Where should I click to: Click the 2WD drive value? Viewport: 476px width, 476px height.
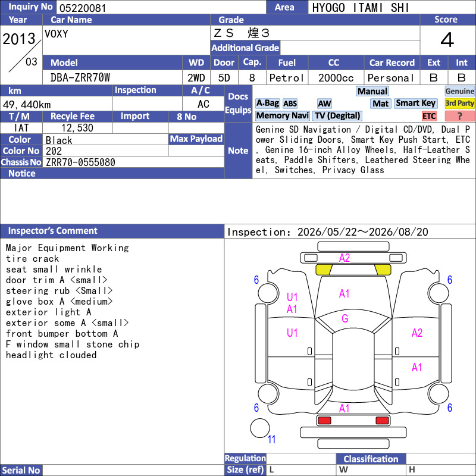click(196, 78)
